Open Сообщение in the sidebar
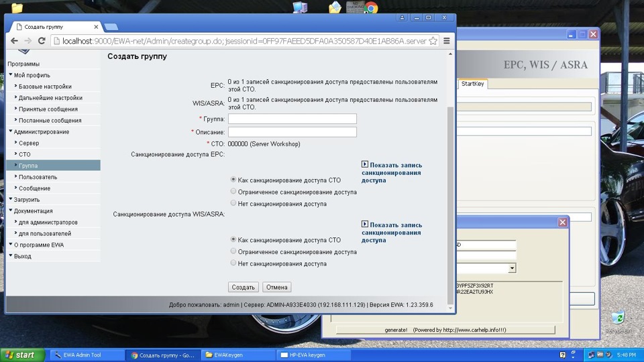Screen dimensions: 644x362 coord(34,188)
